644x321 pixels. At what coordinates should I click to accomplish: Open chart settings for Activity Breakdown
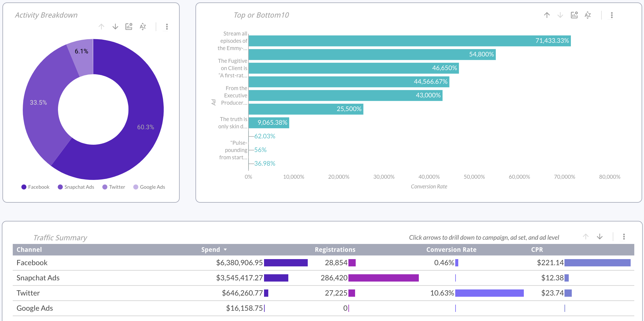129,27
